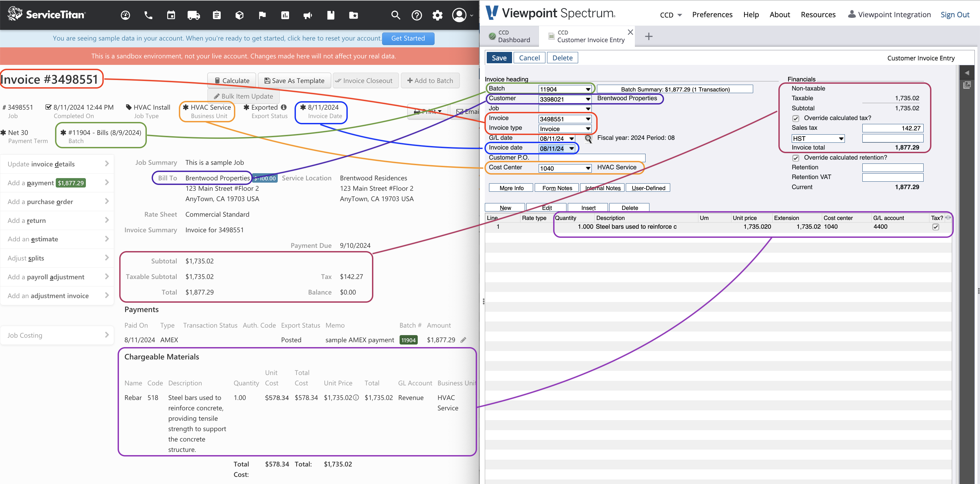Image resolution: width=980 pixels, height=484 pixels.
Task: Open the Invoice type dropdown
Action: coord(588,129)
